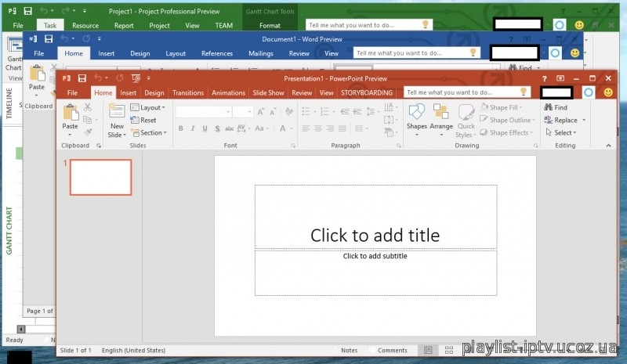Image resolution: width=627 pixels, height=364 pixels.
Task: Select slide 1 thumbnail
Action: click(101, 177)
